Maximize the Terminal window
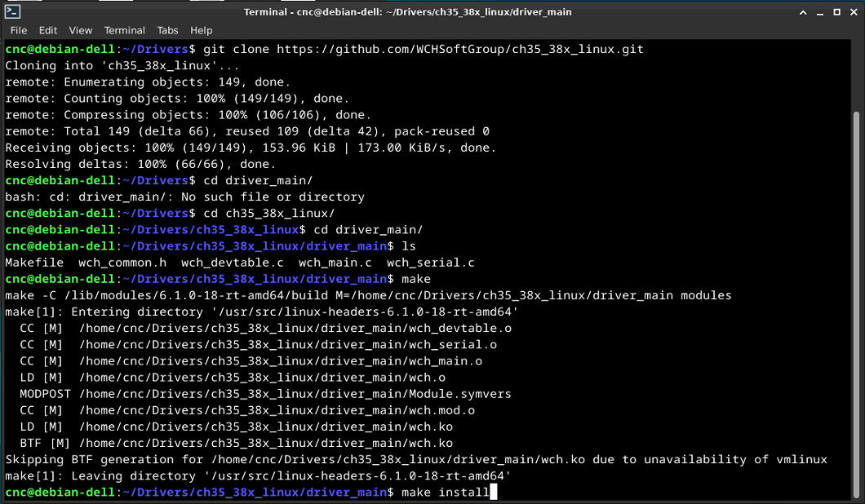 (837, 12)
